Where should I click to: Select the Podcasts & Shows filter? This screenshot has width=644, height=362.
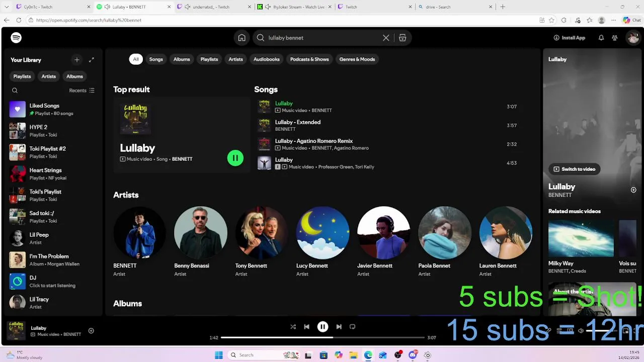coord(309,59)
